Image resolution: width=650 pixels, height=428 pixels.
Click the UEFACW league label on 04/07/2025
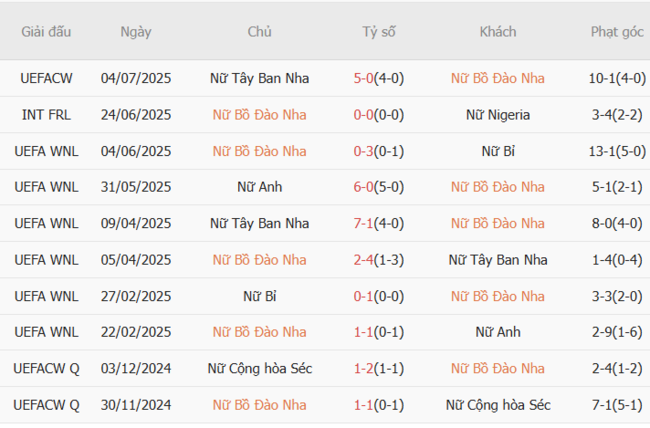(x=46, y=78)
